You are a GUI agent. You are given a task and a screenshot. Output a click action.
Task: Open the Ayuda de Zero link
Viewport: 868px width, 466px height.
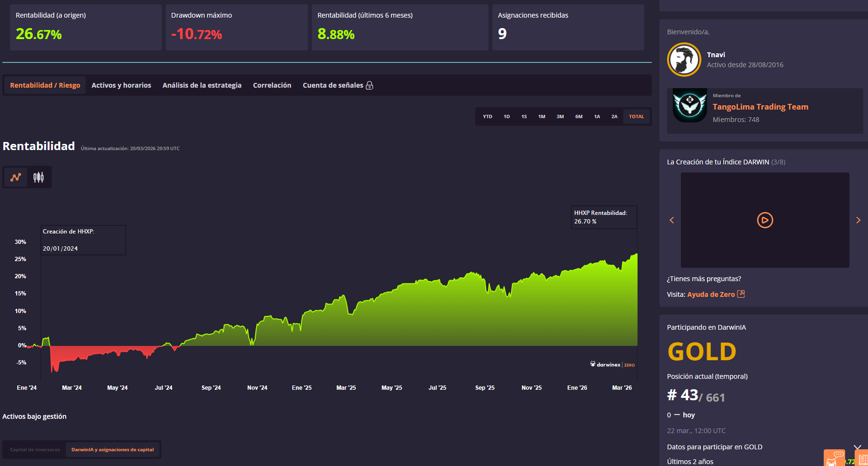point(711,294)
